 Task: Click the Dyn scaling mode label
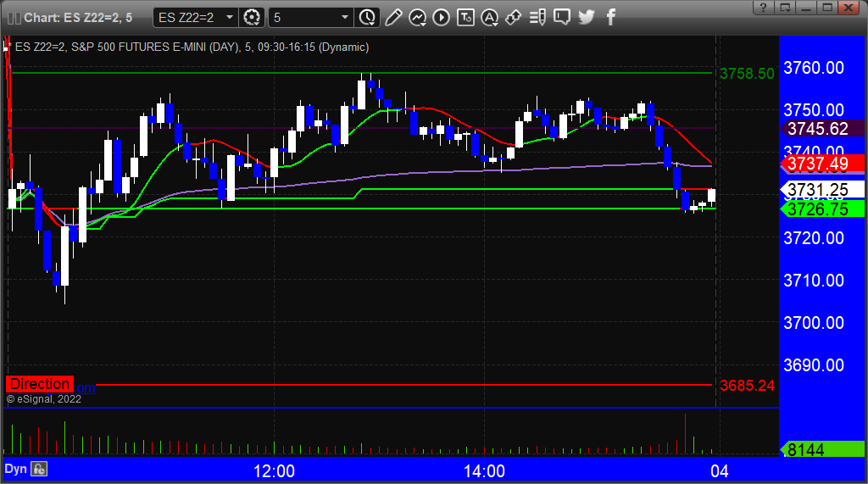[x=15, y=469]
